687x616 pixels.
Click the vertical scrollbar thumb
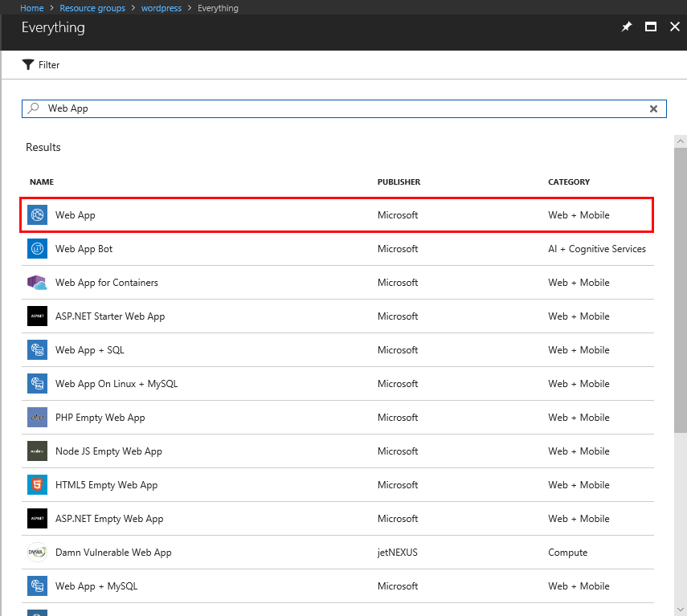pos(680,290)
